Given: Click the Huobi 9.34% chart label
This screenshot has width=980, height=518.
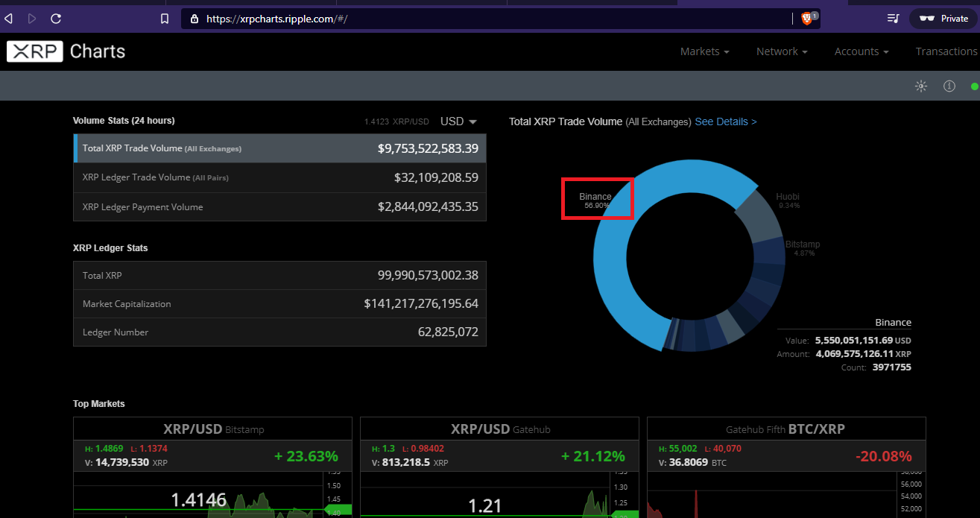Looking at the screenshot, I should point(788,200).
